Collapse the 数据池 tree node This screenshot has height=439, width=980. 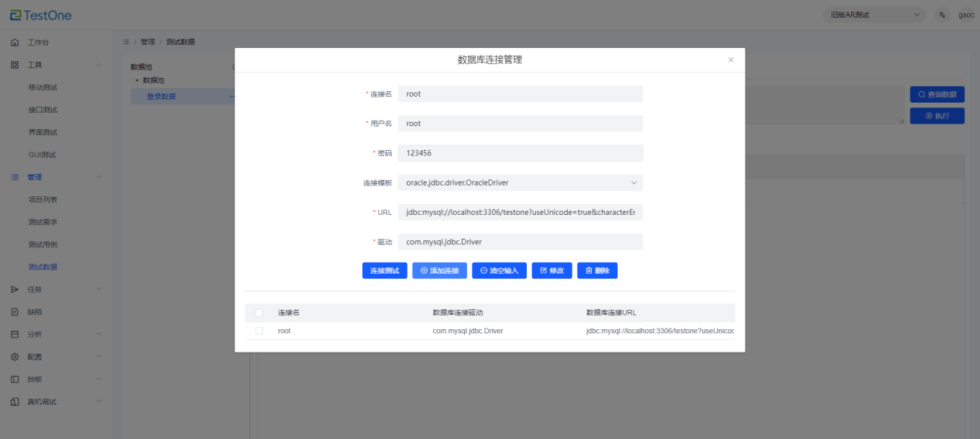pyautogui.click(x=137, y=80)
